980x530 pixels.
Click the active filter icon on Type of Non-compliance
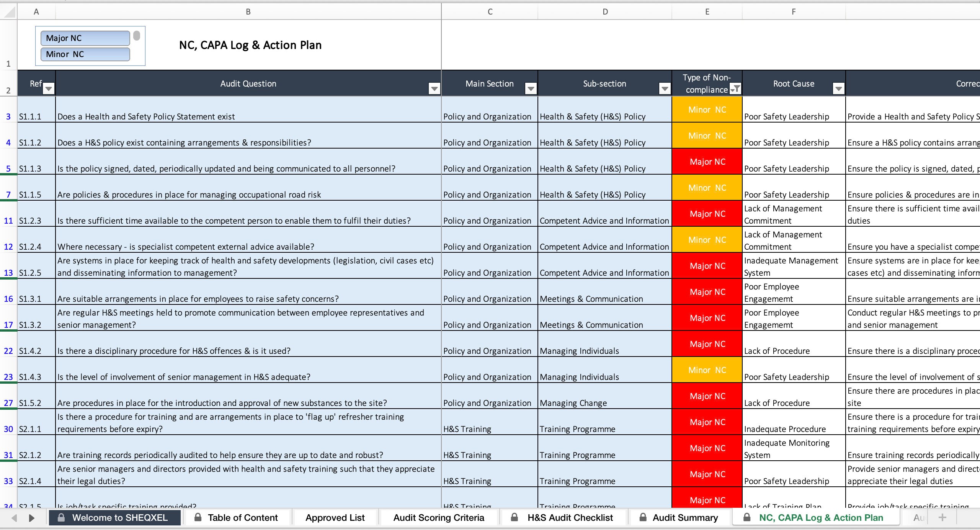tap(736, 88)
